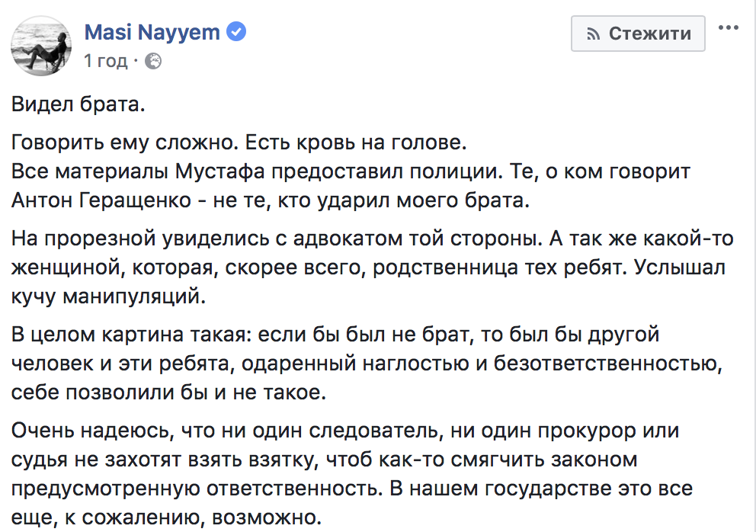Click the line 'себе позволили бы и не такое.'
Screen dimensions: 756x532
(x=168, y=392)
